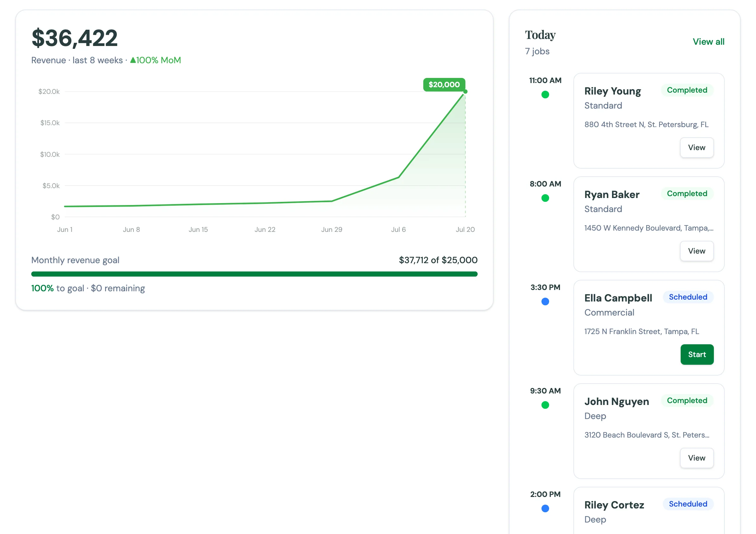Viewport: 756px width, 534px height.
Task: Click the $10.0k y-axis label
Action: (x=50, y=154)
